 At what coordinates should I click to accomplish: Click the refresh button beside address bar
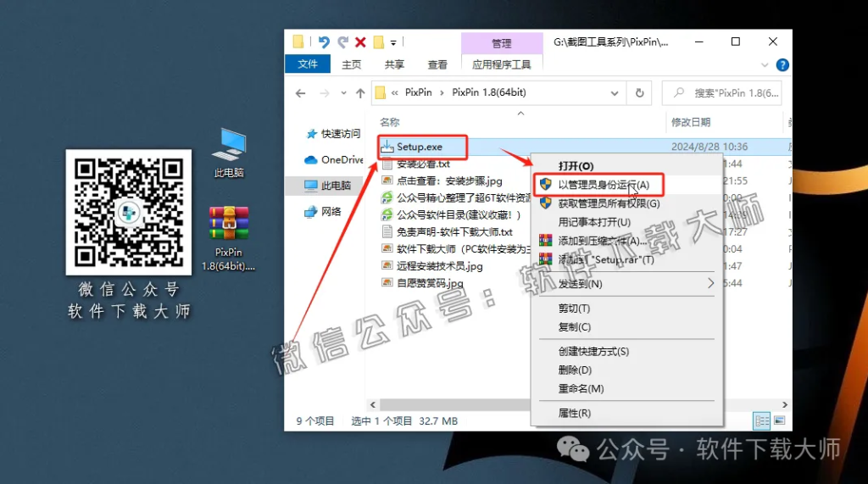pos(639,93)
